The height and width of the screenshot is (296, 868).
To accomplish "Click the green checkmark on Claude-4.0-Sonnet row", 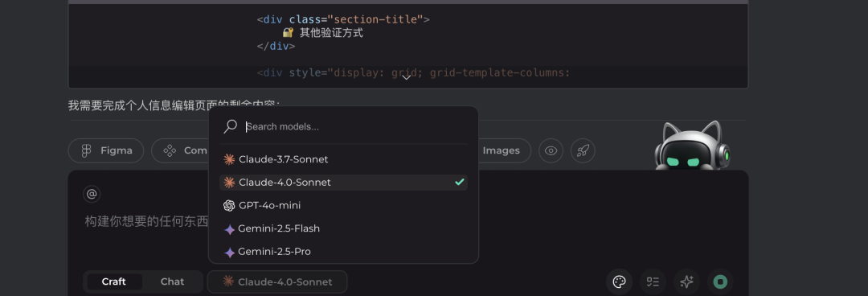I will point(460,182).
